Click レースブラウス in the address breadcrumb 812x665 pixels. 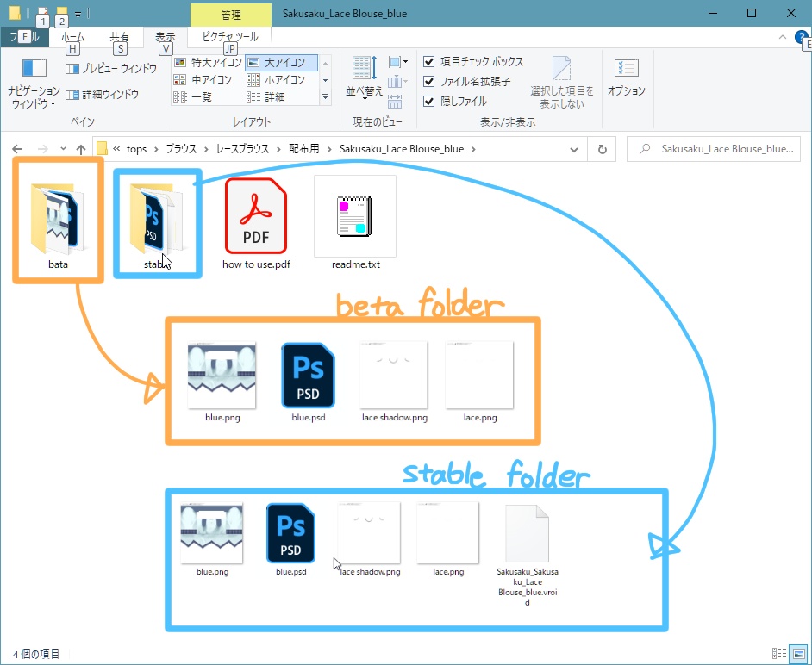click(x=242, y=149)
